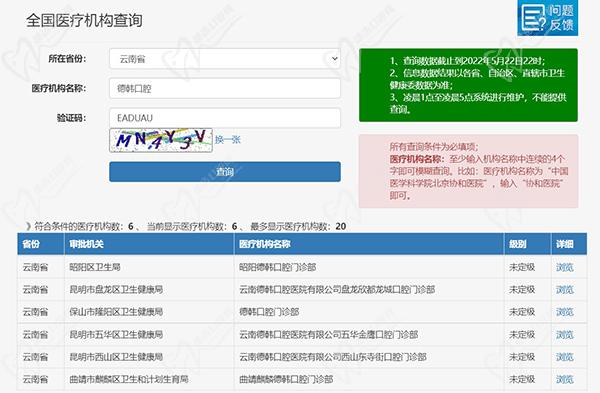
Task: Click the 审批机关 column header
Action: coord(149,244)
